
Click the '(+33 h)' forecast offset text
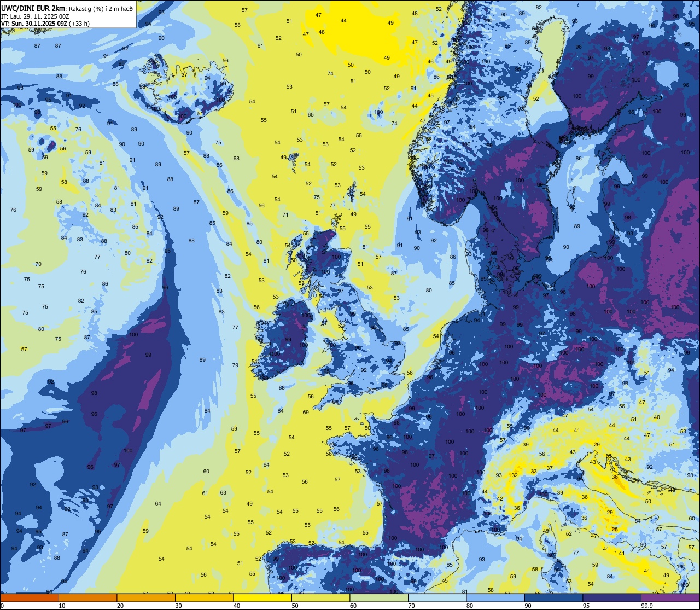[x=79, y=24]
